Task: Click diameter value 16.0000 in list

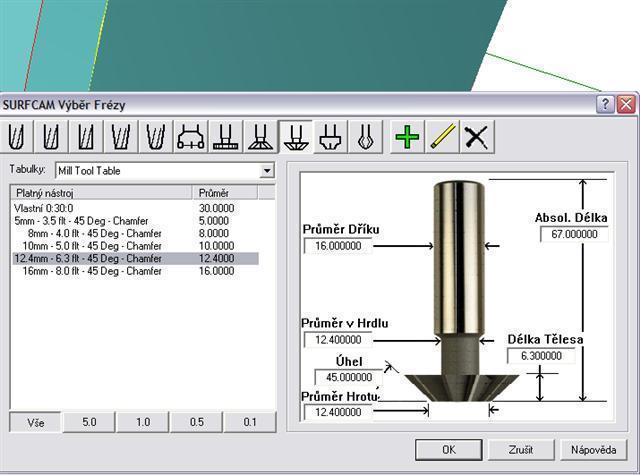Action: 217,271
